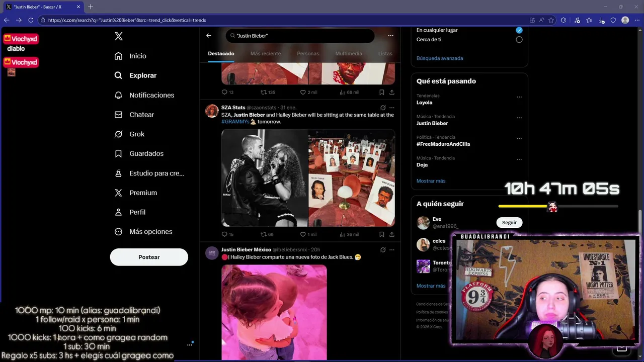Open Guardados bookmarks

click(x=139, y=153)
